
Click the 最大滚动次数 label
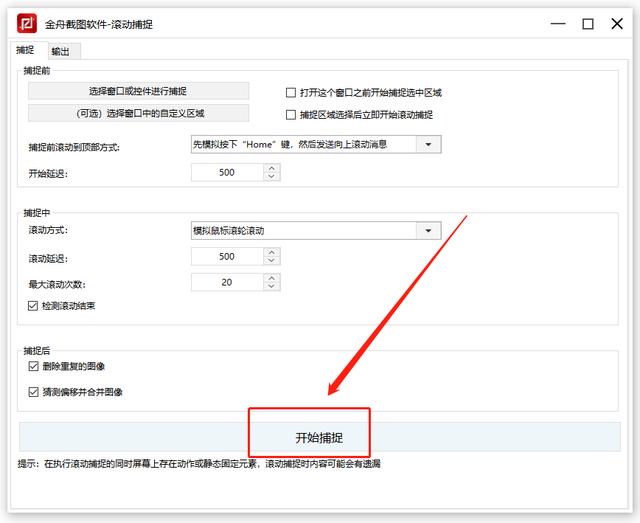pos(57,284)
